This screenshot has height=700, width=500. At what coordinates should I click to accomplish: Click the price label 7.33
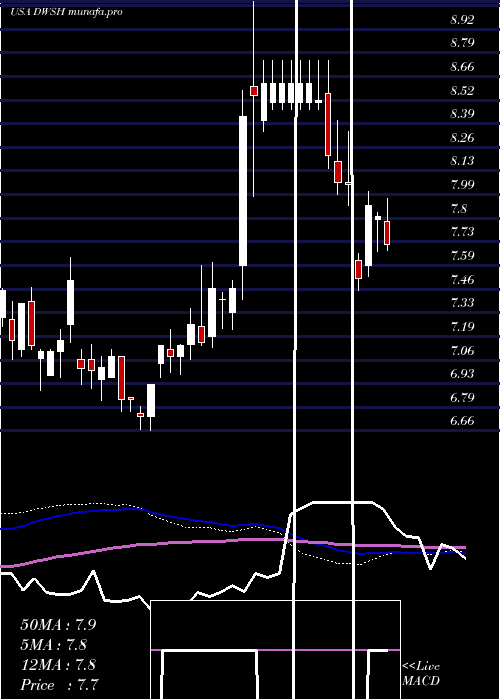(x=462, y=303)
